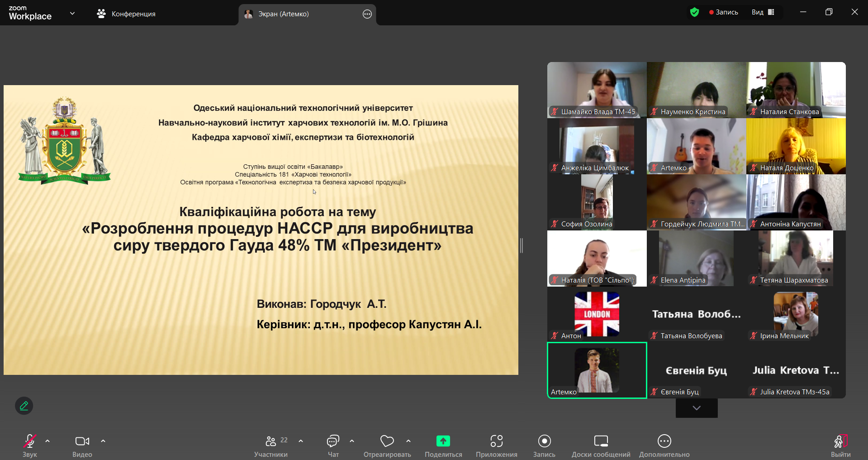The width and height of the screenshot is (868, 460).
Task: Click the green encryption shield icon
Action: pyautogui.click(x=695, y=12)
